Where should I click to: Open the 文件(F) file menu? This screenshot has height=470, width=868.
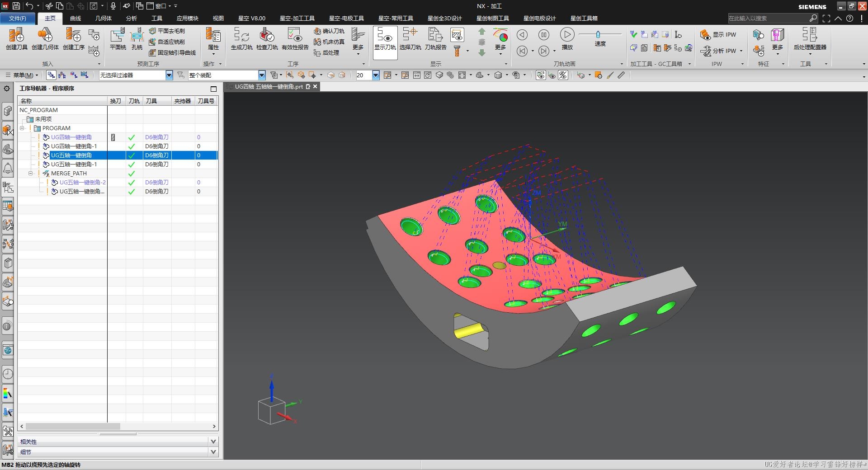[18, 18]
